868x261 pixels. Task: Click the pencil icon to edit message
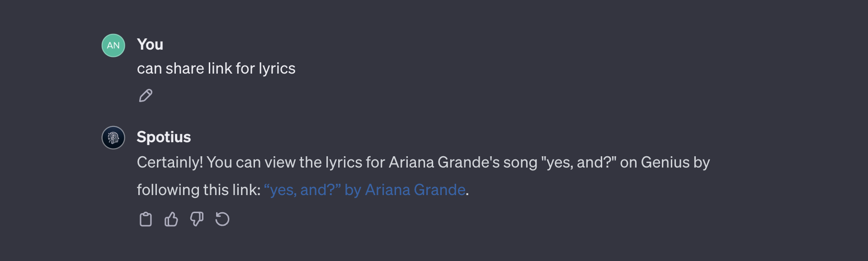tap(146, 96)
